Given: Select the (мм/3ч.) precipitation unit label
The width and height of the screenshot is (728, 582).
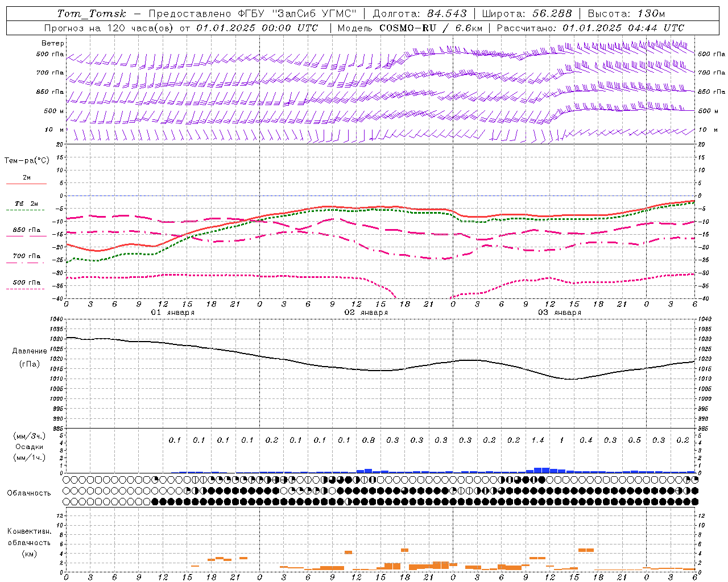Looking at the screenshot, I should [x=29, y=436].
